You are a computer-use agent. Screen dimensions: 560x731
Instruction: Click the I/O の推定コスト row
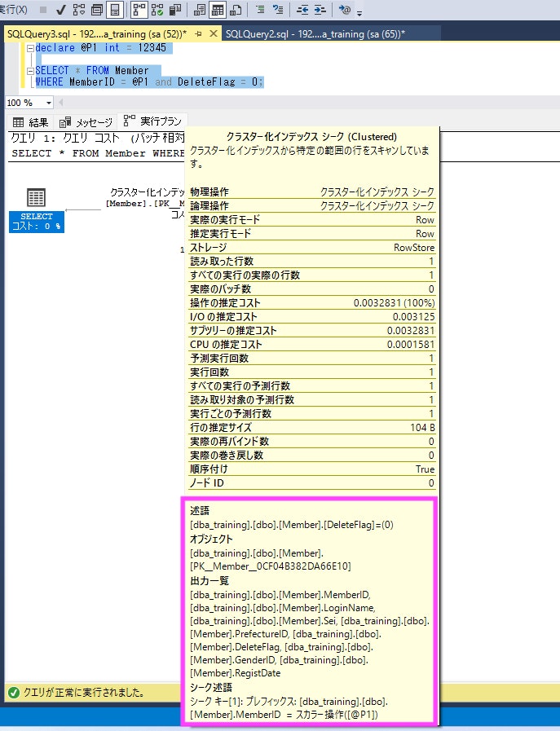click(x=311, y=317)
